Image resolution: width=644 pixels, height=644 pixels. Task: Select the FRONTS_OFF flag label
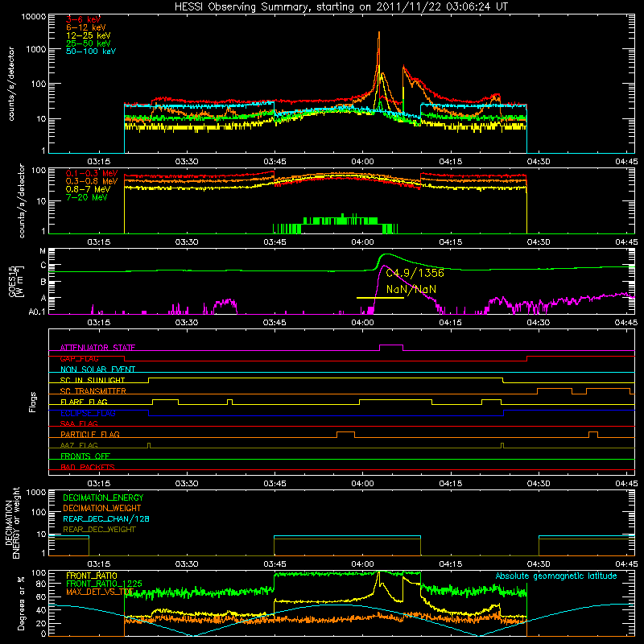85,456
